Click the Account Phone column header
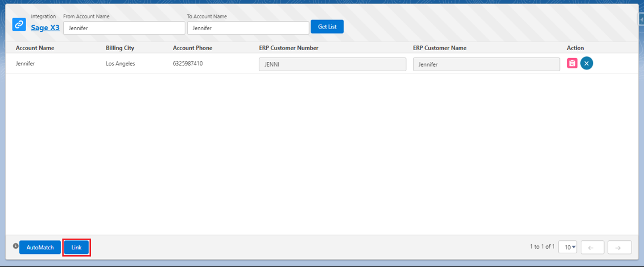Viewport: 644px width, 267px height. tap(192, 48)
